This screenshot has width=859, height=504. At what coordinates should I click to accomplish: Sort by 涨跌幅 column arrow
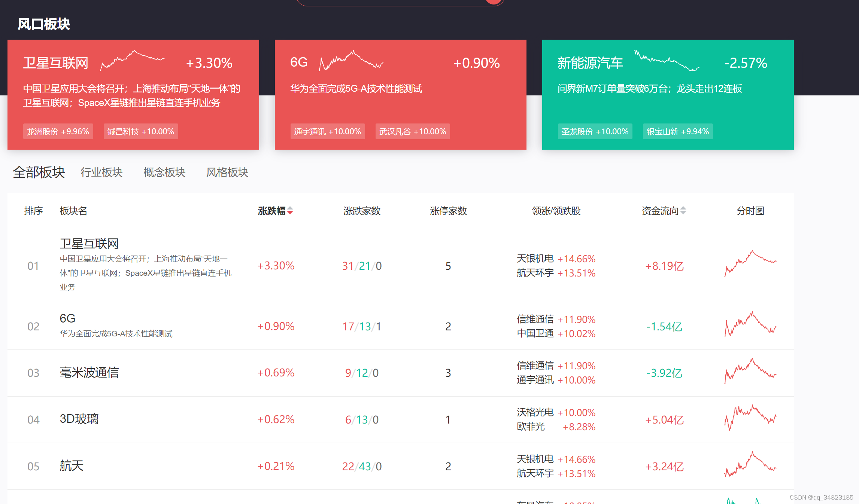click(x=290, y=211)
